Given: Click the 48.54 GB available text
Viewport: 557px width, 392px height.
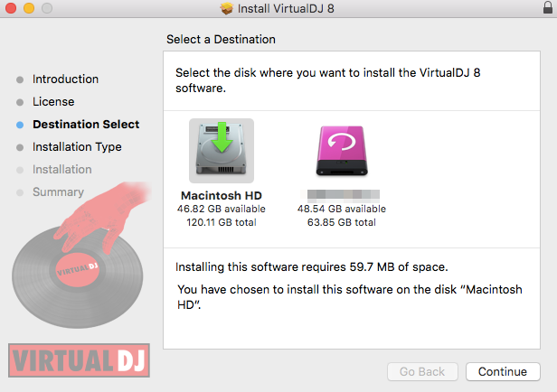Looking at the screenshot, I should click(x=342, y=209).
